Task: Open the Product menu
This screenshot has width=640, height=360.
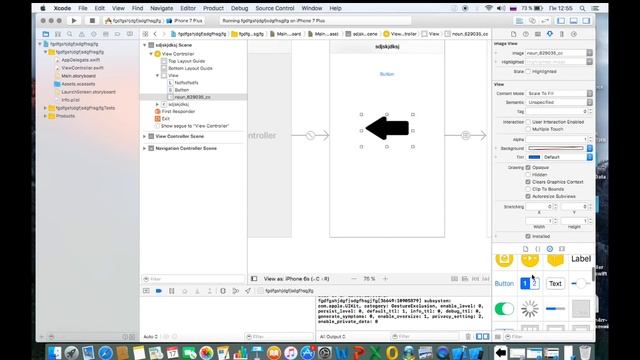Action: (213, 8)
